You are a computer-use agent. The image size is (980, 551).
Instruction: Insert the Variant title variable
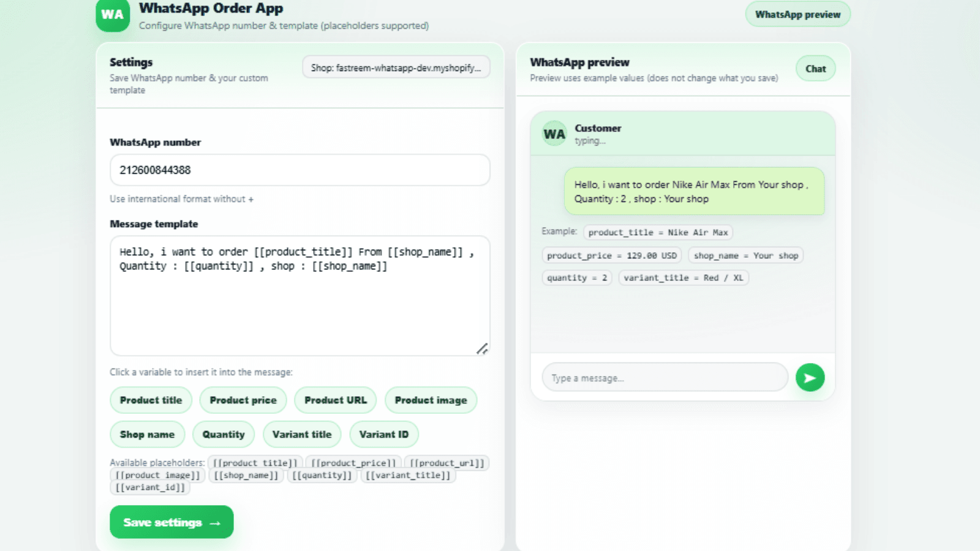(x=302, y=434)
